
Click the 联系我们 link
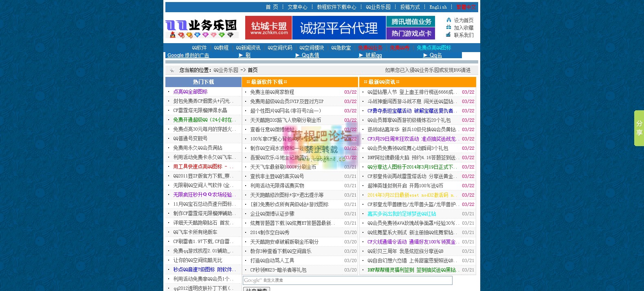coord(464,35)
